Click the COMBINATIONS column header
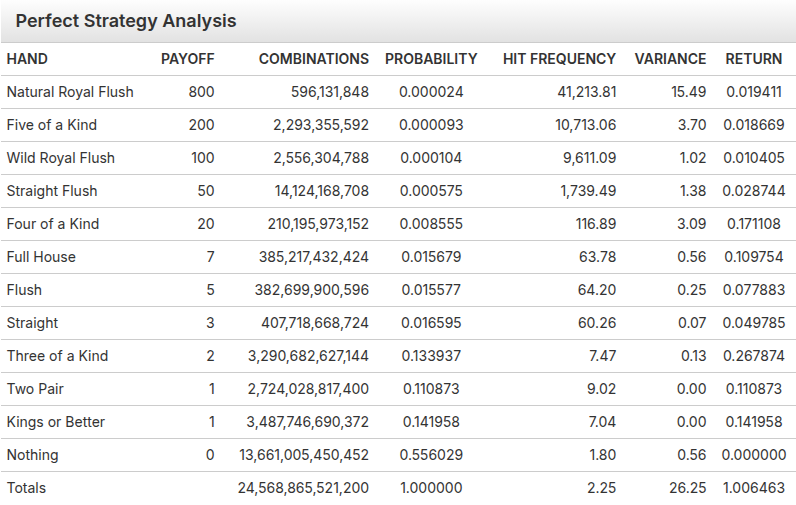The image size is (796, 505). pyautogui.click(x=314, y=59)
